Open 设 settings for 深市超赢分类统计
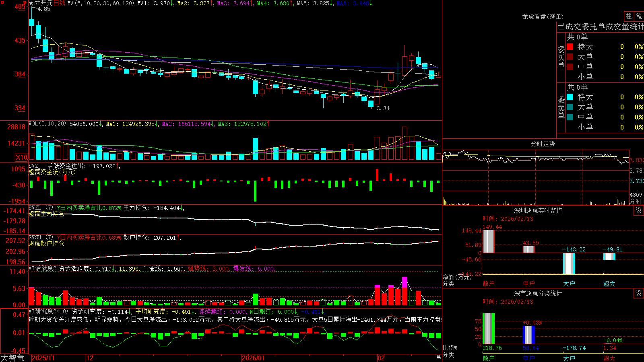Viewport: 644px width, 362px height. [639, 293]
